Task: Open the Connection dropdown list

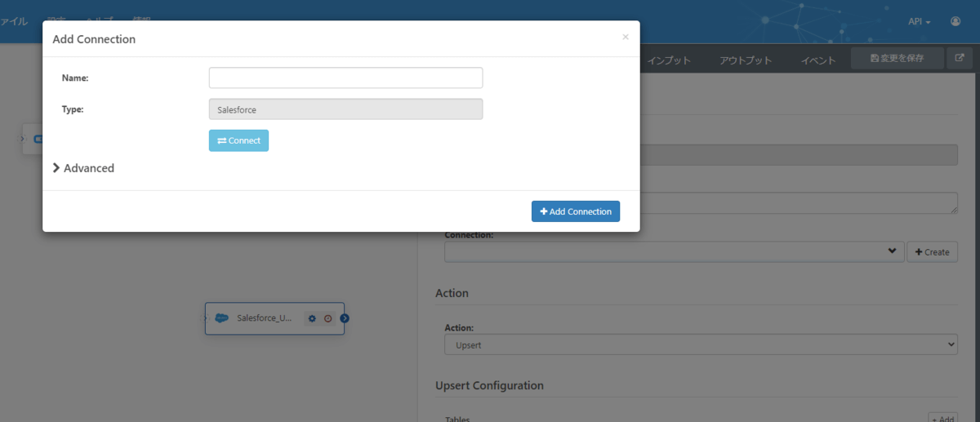Action: click(x=674, y=251)
